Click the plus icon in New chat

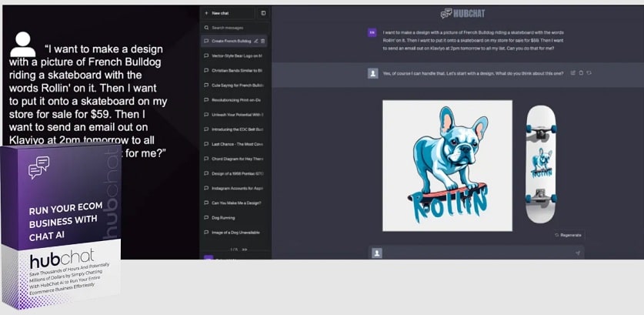[x=206, y=13]
